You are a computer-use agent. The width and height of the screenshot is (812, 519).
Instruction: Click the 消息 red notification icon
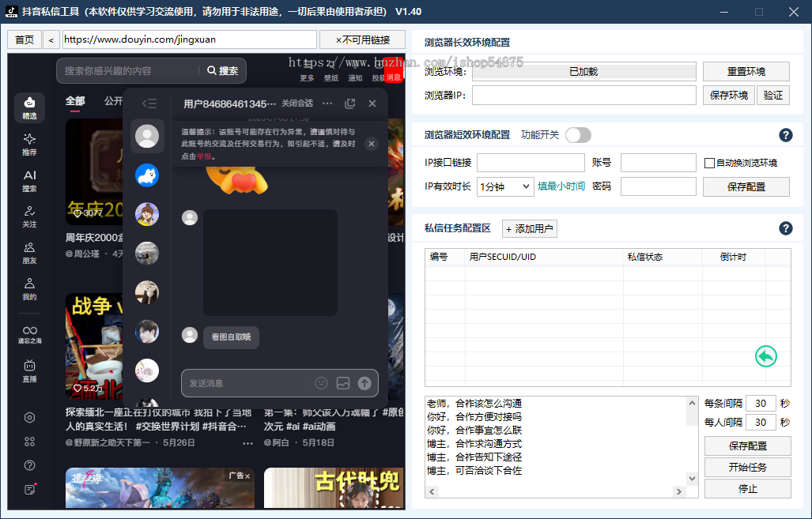(x=394, y=70)
